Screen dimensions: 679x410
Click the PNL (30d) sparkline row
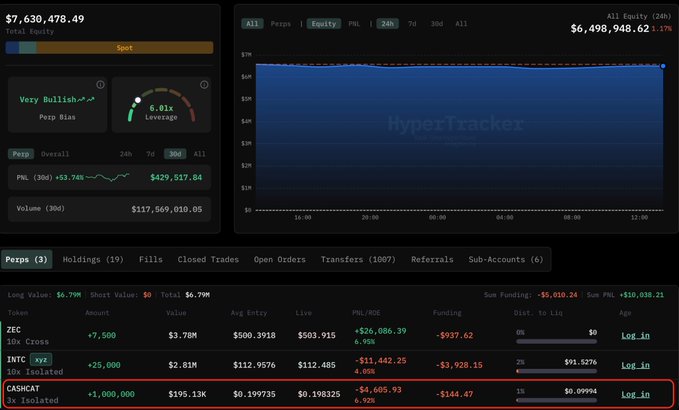point(109,177)
